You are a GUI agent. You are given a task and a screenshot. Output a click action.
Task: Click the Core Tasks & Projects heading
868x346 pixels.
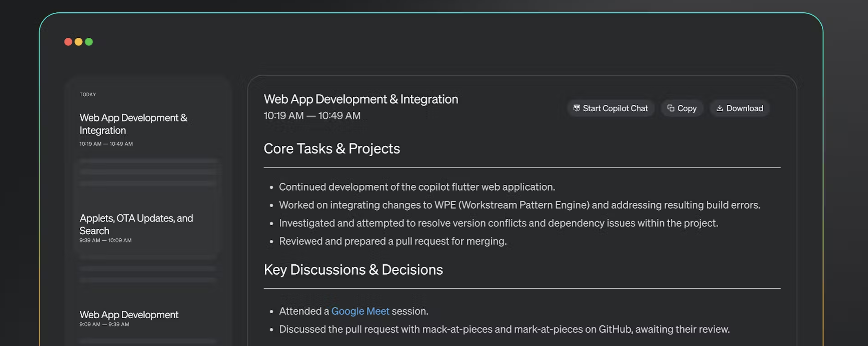tap(331, 148)
